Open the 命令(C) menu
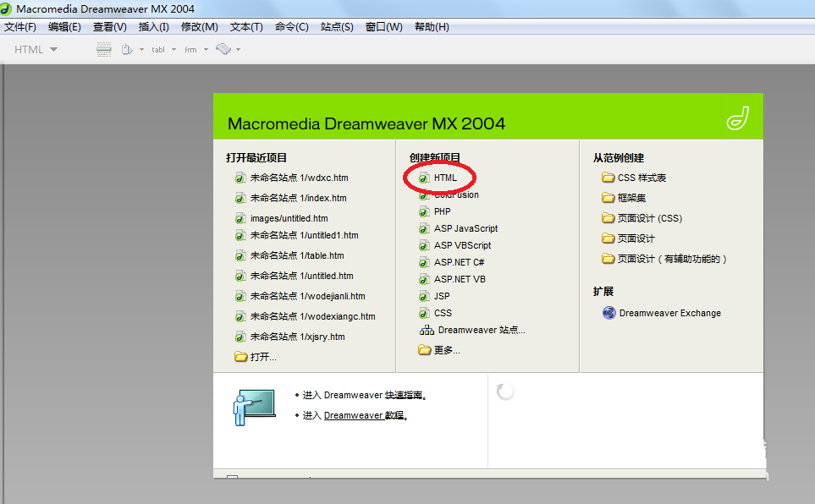815x504 pixels. [292, 27]
